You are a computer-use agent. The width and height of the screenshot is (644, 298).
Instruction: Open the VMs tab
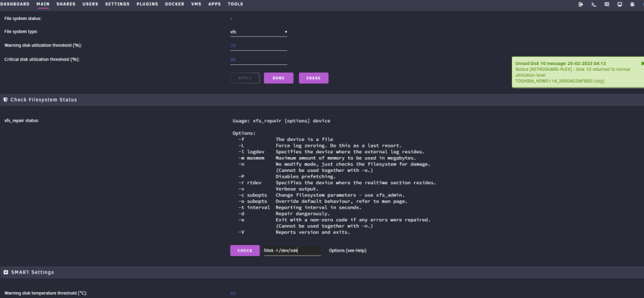(196, 4)
